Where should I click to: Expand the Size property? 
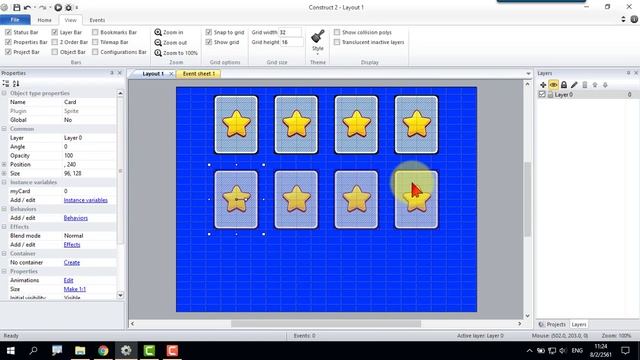[4, 173]
